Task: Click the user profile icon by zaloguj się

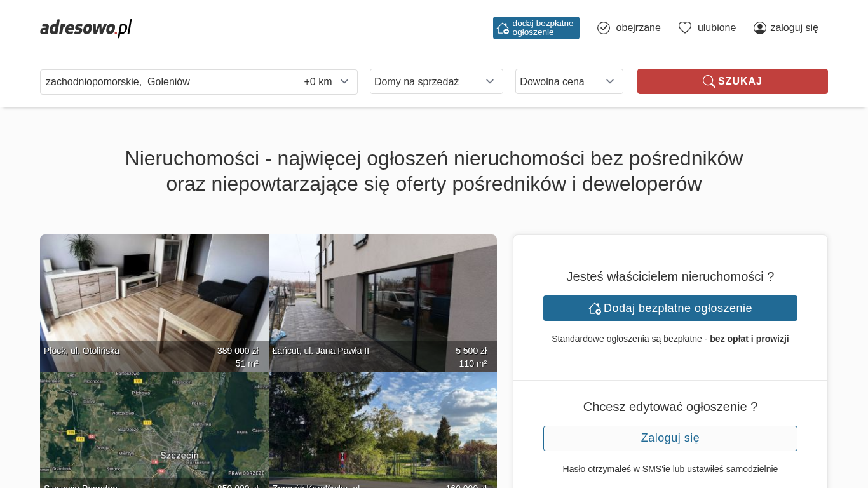Action: coord(759,28)
